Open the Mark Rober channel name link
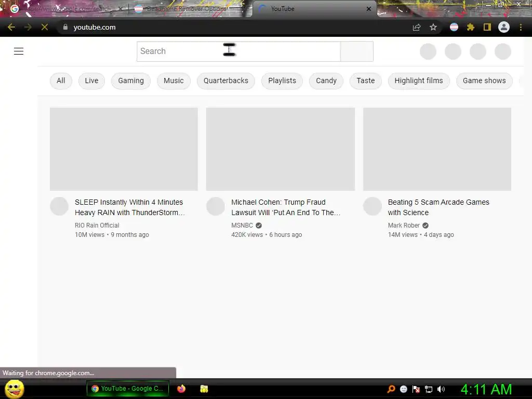 click(x=404, y=225)
